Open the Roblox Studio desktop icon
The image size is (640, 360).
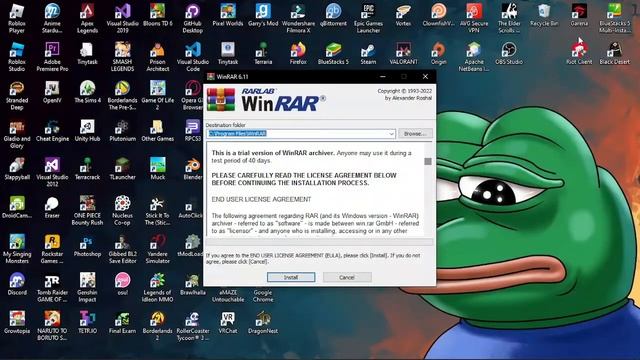pos(17,57)
